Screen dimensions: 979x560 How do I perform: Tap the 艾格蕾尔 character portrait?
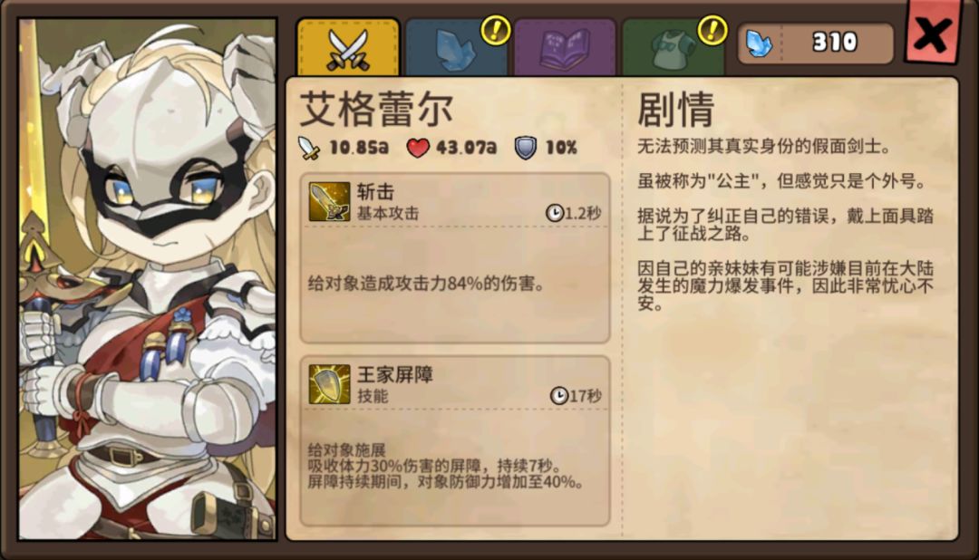[x=148, y=279]
